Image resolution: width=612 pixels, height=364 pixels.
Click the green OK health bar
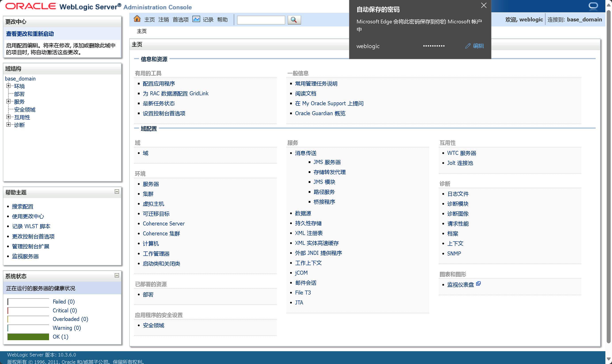pos(28,336)
